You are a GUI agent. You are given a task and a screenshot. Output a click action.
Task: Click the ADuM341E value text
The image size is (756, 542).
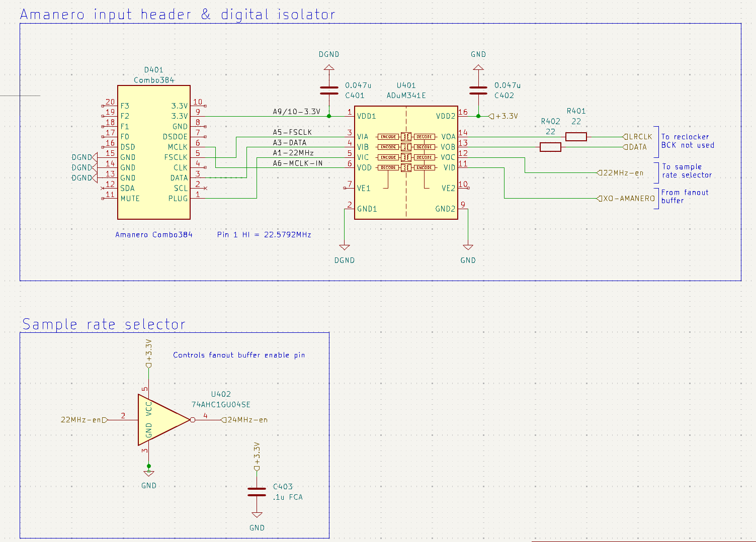pyautogui.click(x=406, y=96)
